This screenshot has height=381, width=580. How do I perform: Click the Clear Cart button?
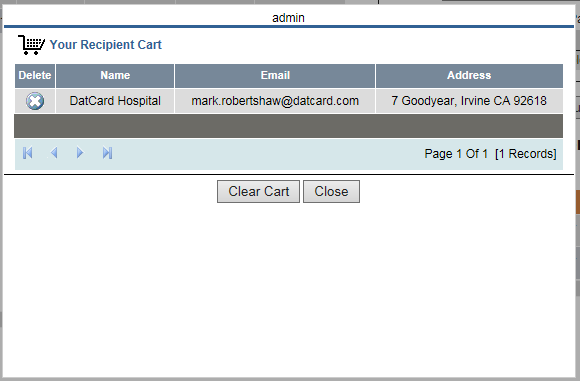click(259, 192)
